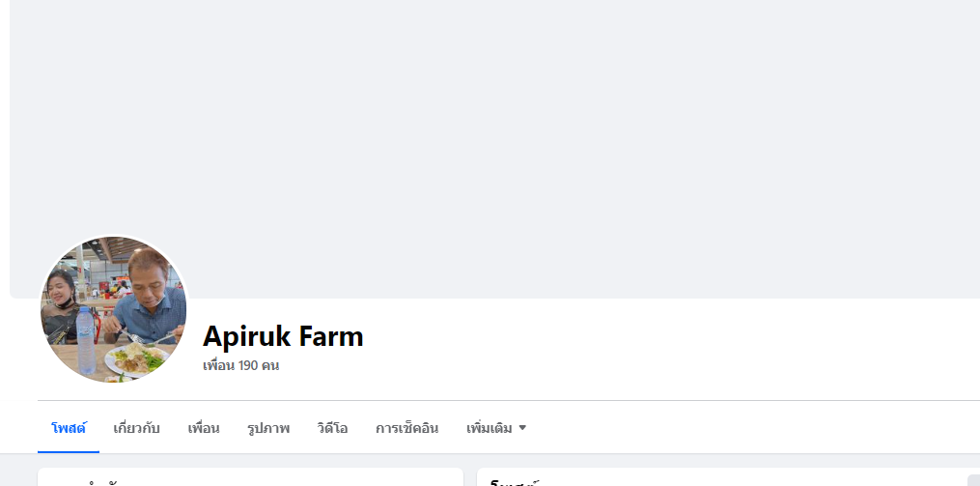980x486 pixels.
Task: Click the woman's face in profile photo
Action: pos(63,286)
